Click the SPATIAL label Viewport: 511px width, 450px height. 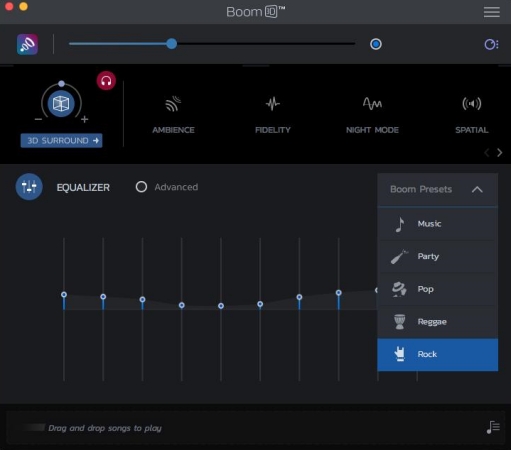(x=472, y=130)
